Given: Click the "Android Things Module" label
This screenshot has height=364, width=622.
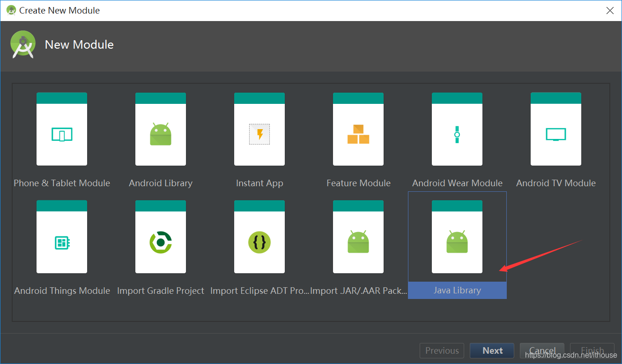Looking at the screenshot, I should point(62,291).
